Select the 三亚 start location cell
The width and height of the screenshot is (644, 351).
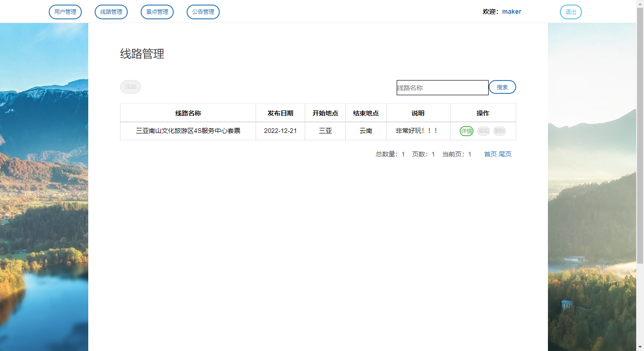[325, 131]
